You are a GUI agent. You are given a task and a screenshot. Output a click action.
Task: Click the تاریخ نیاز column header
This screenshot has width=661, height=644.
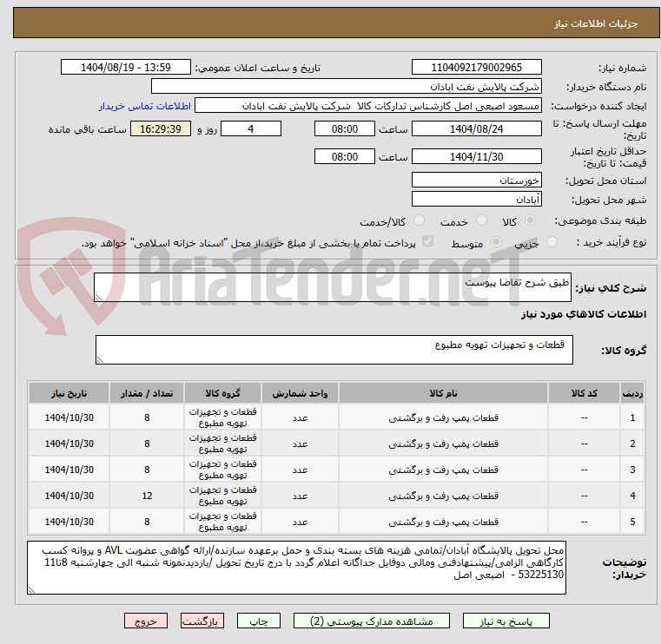69,393
